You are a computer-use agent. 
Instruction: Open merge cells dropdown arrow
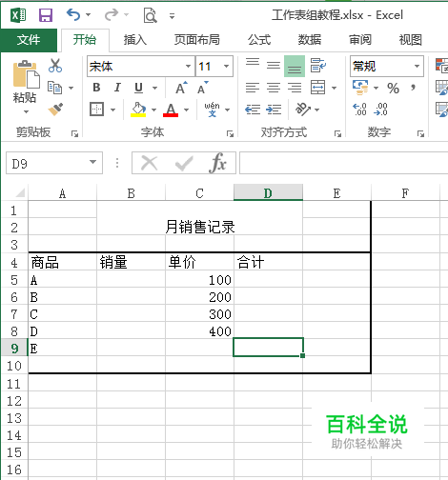coord(334,88)
